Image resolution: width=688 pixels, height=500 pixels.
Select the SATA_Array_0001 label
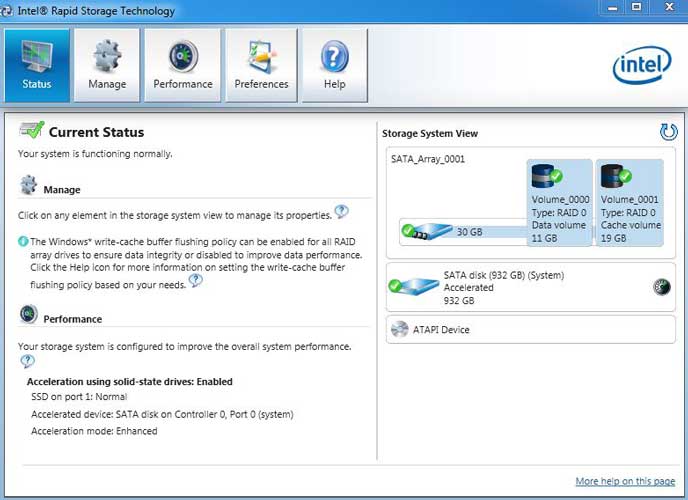tap(428, 159)
